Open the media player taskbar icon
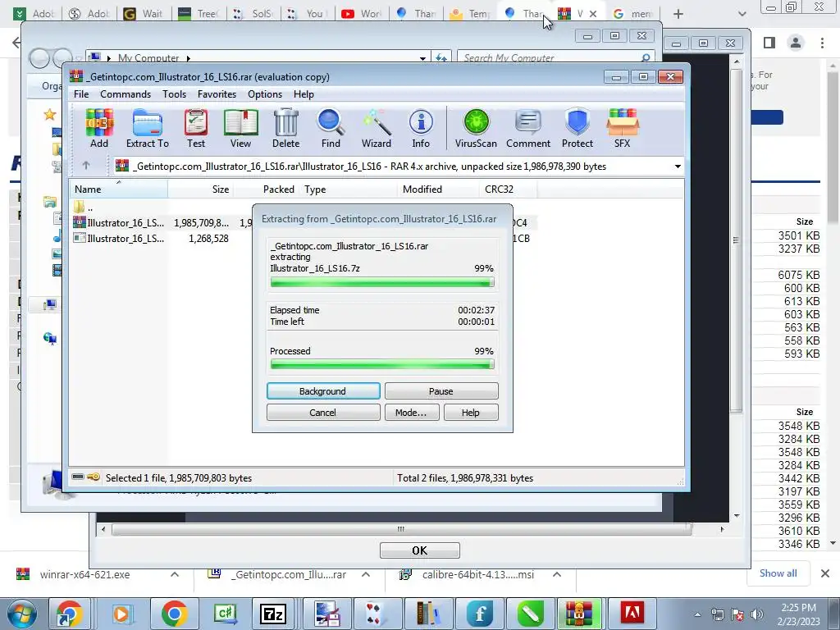 pos(121,614)
